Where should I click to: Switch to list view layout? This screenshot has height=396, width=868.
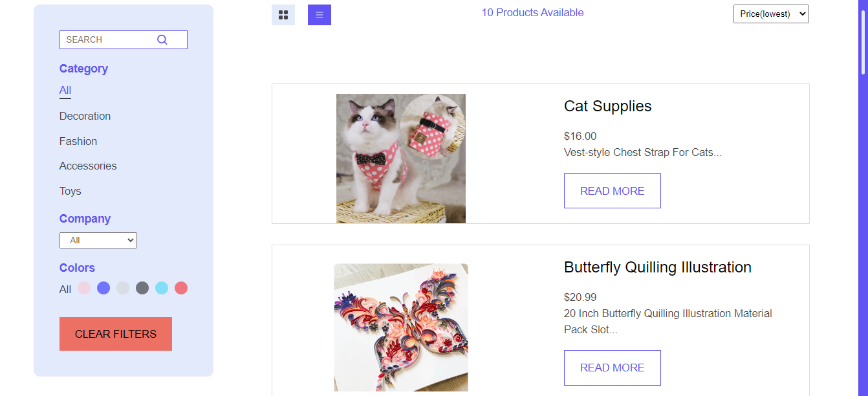tap(320, 15)
